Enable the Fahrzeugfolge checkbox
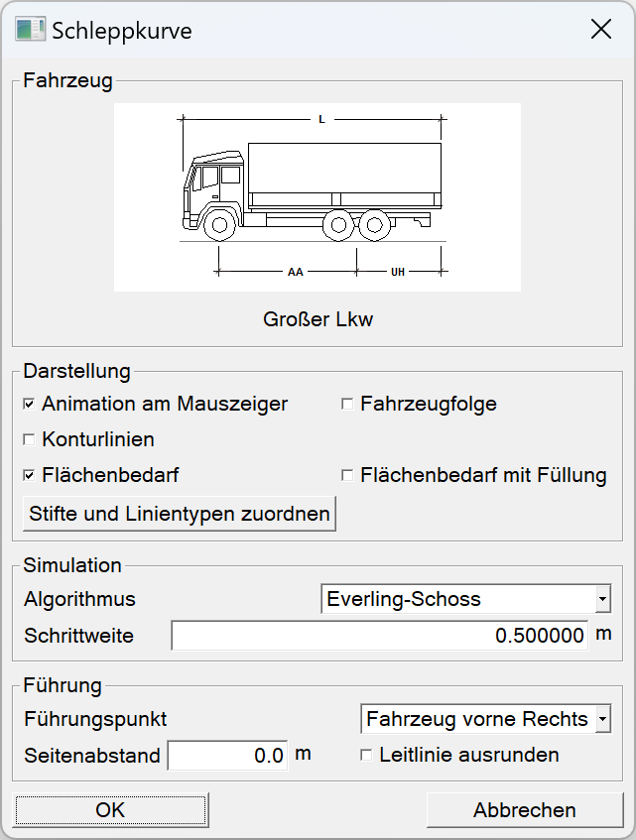The height and width of the screenshot is (840, 636). [x=348, y=403]
